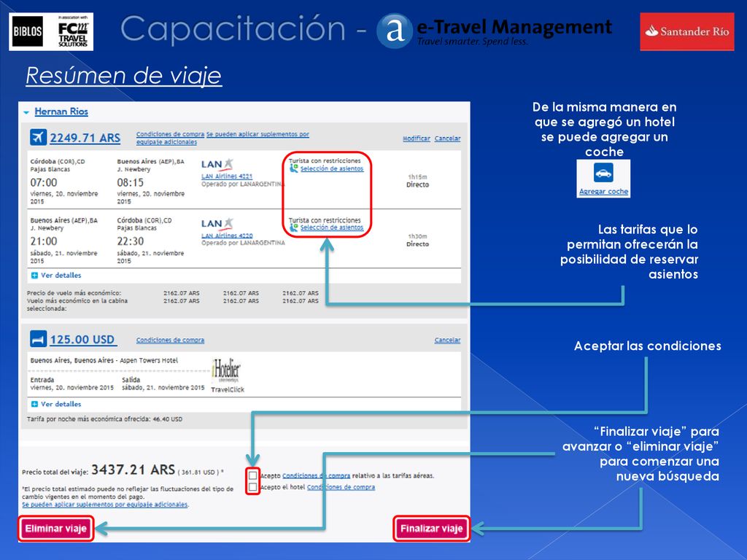Click the 46.40 USD nightly rate text
747x560 pixels.
click(167, 419)
